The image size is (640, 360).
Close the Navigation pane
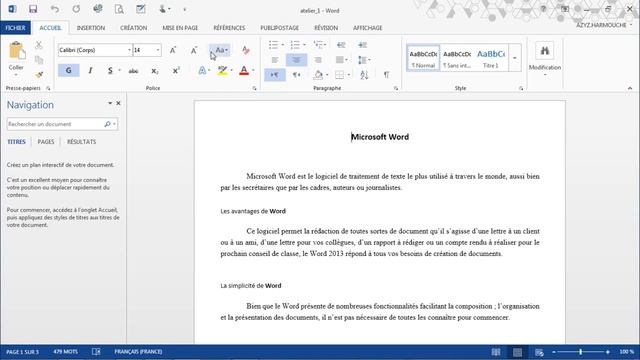[x=118, y=103]
